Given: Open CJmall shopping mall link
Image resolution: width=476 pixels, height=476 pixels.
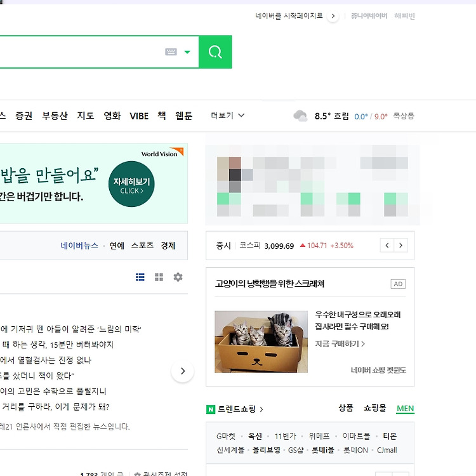Looking at the screenshot, I should click(x=387, y=450).
